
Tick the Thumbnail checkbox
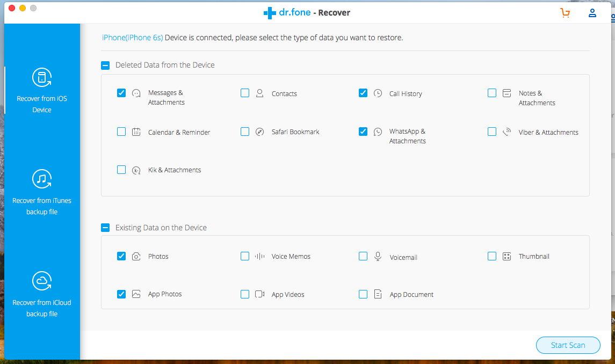click(x=492, y=256)
